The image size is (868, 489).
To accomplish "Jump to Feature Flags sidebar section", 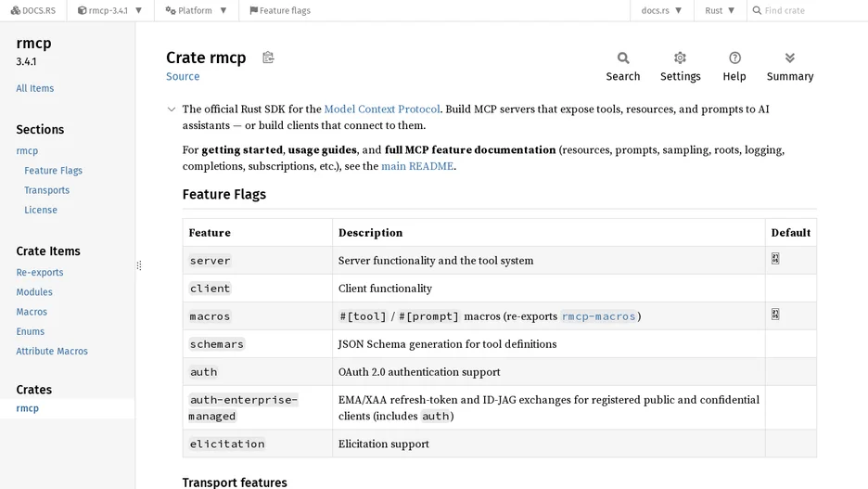I will (53, 171).
